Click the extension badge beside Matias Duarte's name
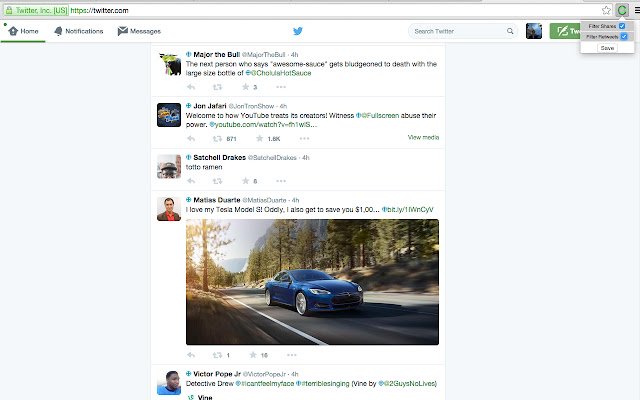Screen dimensions: 640x400 pos(189,200)
